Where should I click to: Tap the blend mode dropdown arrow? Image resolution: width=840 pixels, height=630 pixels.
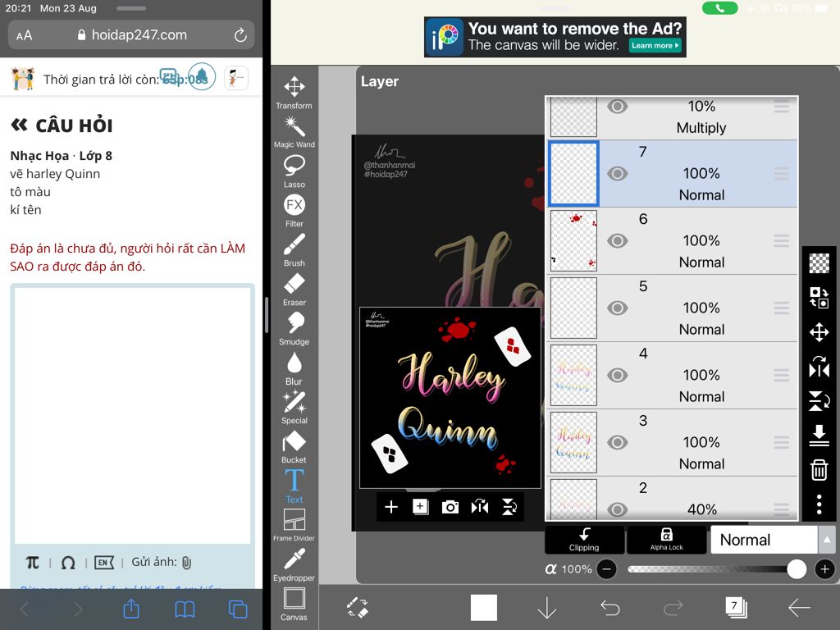827,540
